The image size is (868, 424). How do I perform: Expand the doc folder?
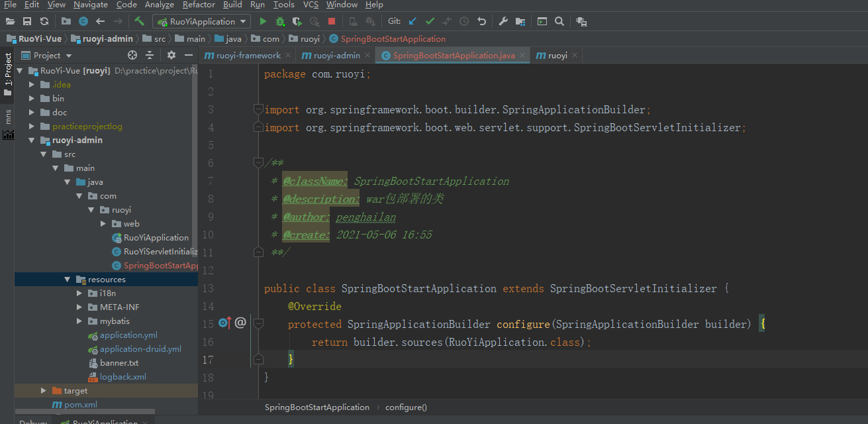pyautogui.click(x=31, y=112)
